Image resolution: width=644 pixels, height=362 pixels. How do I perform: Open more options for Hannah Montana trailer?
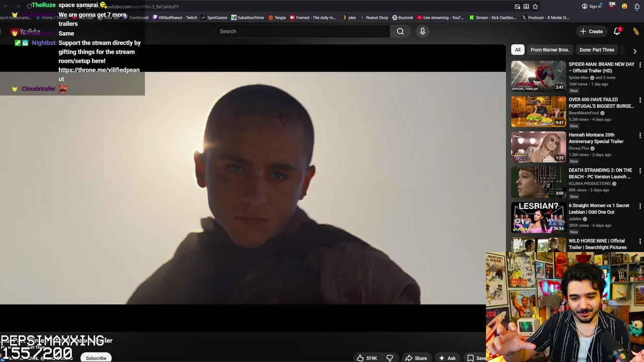tap(640, 135)
